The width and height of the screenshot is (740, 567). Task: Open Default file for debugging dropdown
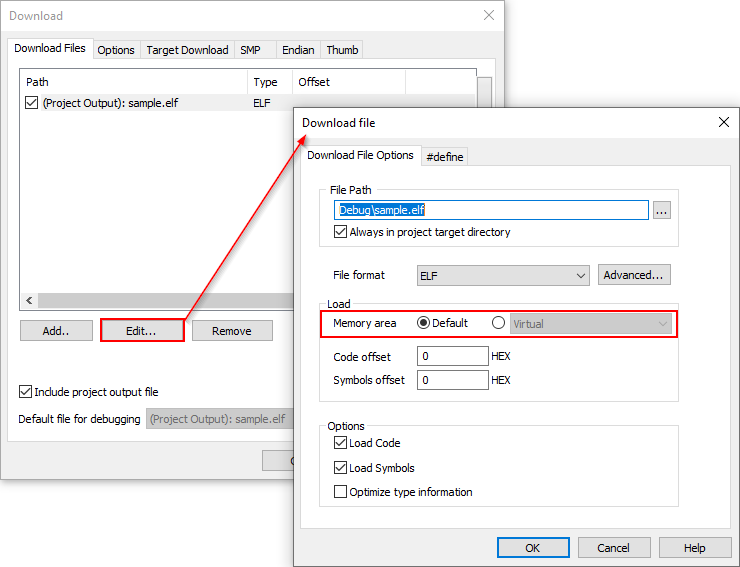click(220, 419)
